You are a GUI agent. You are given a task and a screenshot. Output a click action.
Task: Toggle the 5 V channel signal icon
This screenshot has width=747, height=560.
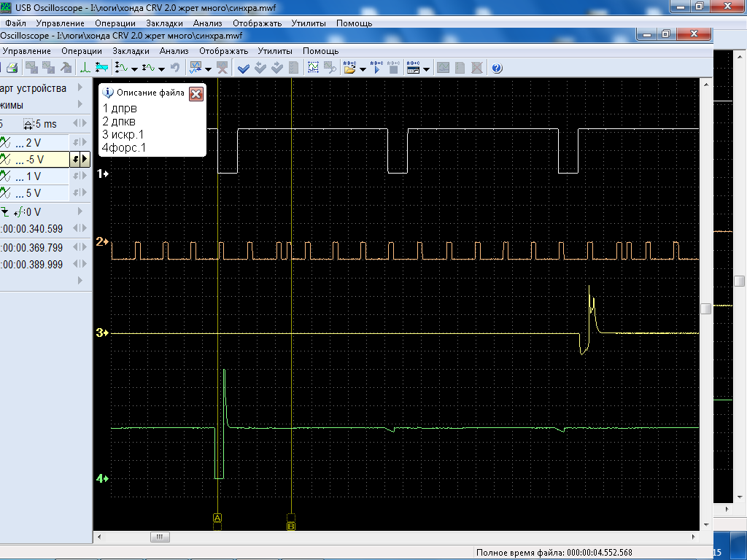[5, 192]
